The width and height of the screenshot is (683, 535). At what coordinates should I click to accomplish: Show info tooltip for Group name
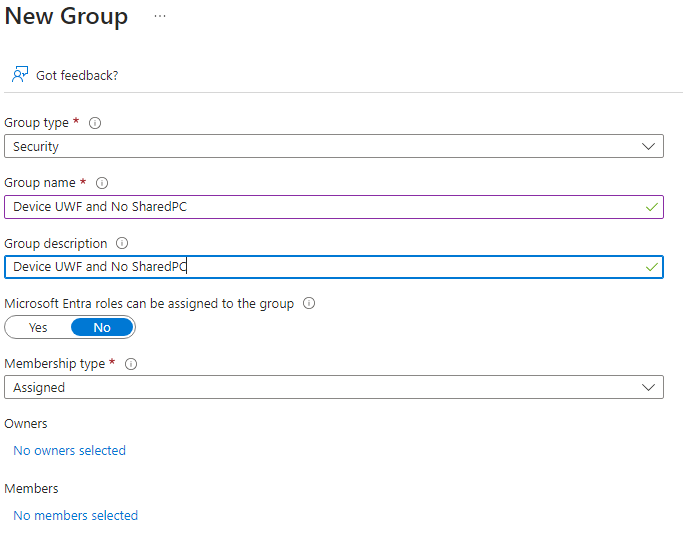pos(102,183)
